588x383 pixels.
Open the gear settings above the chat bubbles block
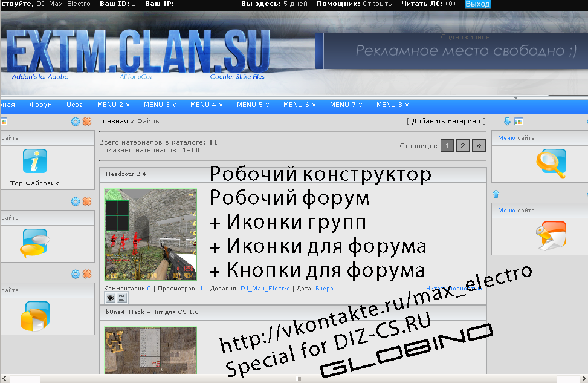[76, 201]
